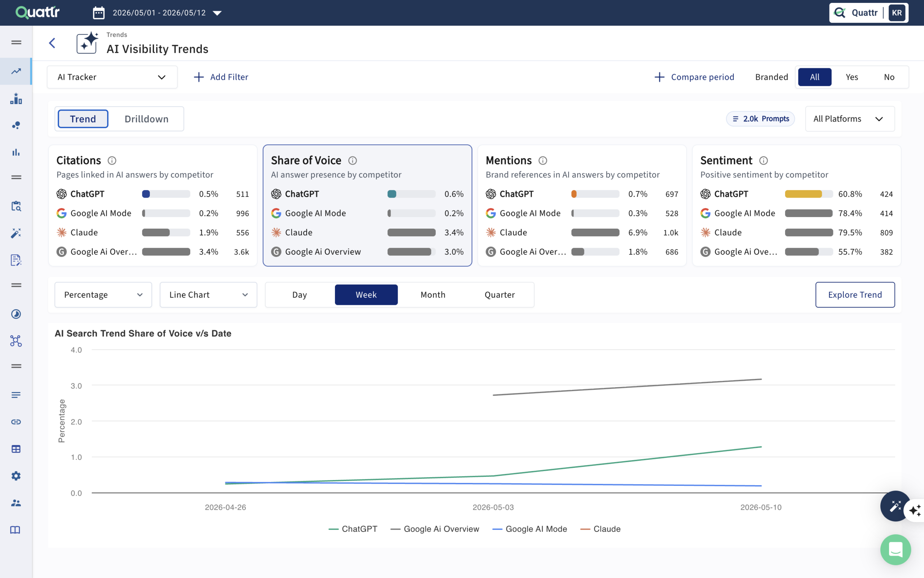924x578 pixels.
Task: Select the Sentiment metric card
Action: click(x=797, y=206)
